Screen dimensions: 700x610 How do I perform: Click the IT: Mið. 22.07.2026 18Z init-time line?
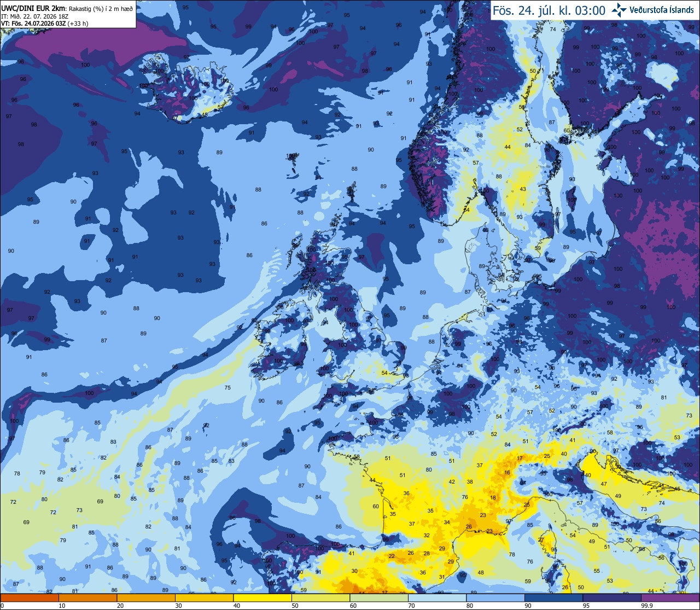[35, 16]
